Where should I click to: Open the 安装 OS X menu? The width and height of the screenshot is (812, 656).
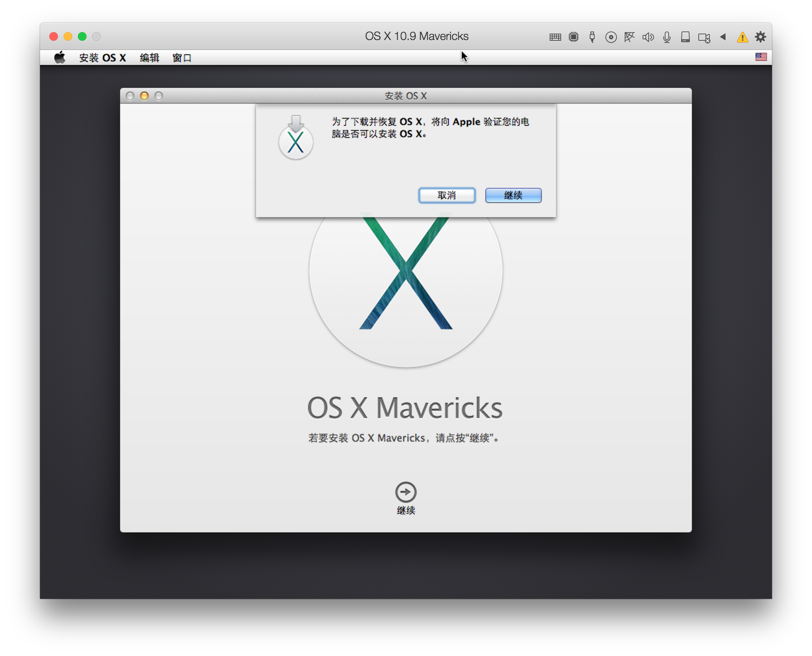103,58
